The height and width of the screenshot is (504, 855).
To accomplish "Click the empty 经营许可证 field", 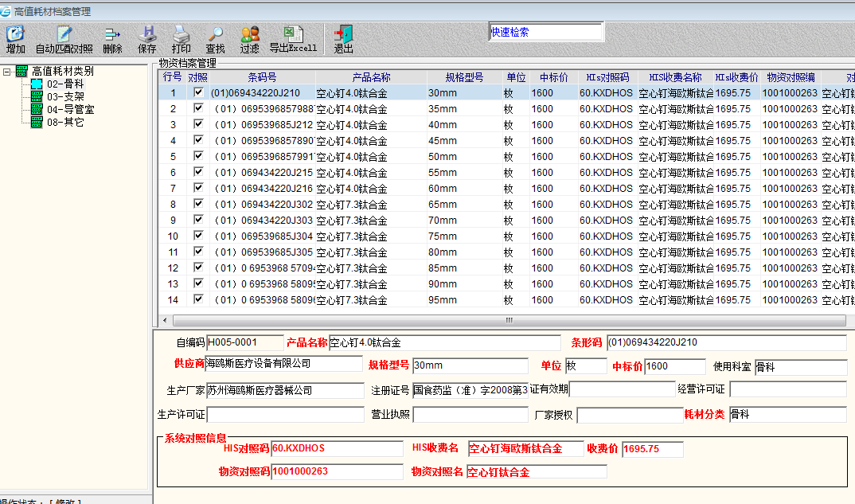I will coord(788,389).
